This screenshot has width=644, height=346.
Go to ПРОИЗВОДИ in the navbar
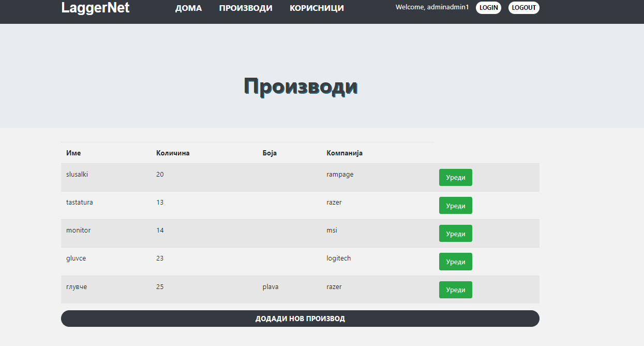(246, 8)
